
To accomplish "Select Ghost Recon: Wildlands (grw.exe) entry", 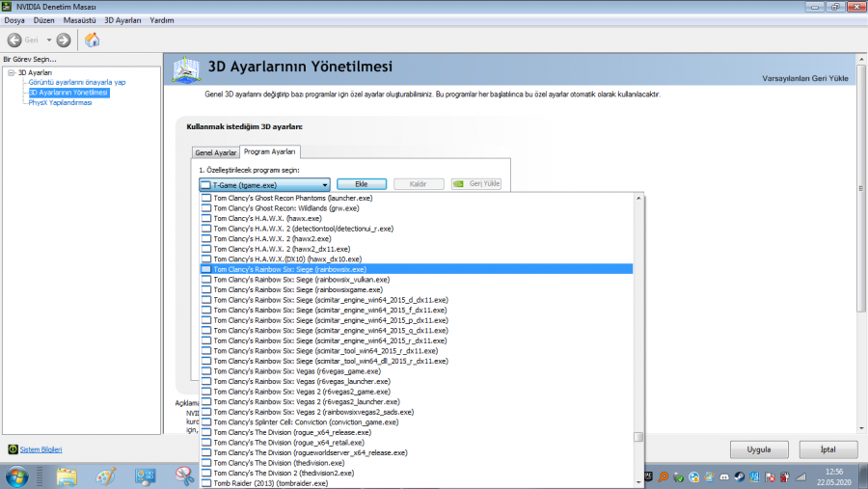I will [417, 208].
